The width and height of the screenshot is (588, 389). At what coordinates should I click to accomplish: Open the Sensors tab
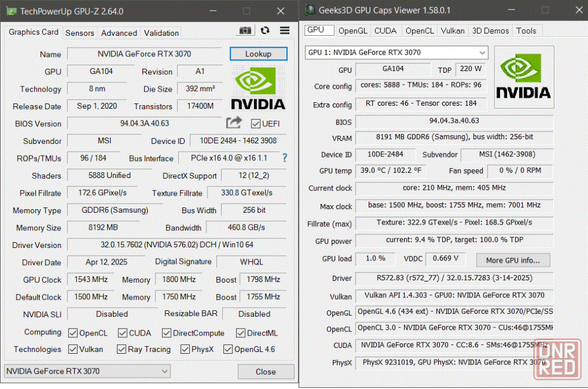pos(79,33)
